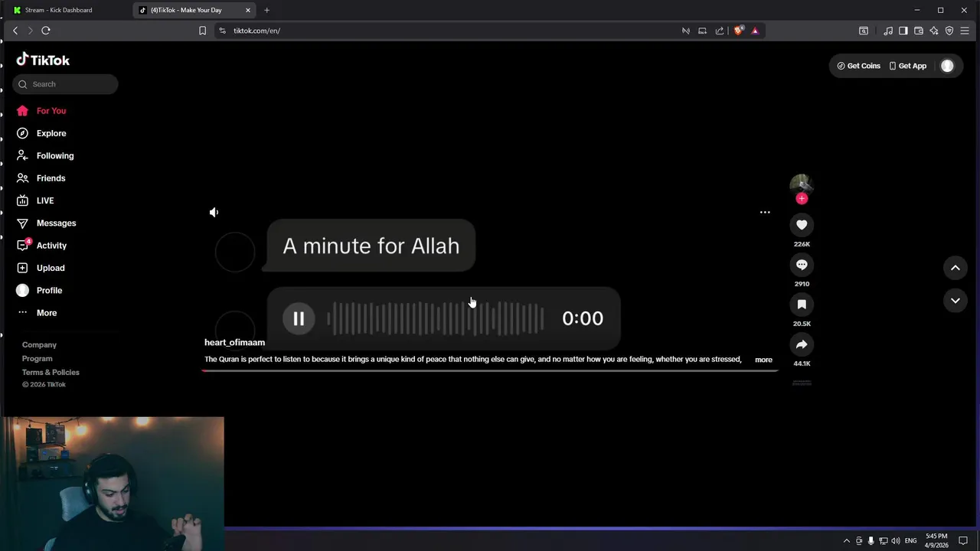Screen dimensions: 980x551
Task: Click the 226K likes count
Action: [x=802, y=244]
